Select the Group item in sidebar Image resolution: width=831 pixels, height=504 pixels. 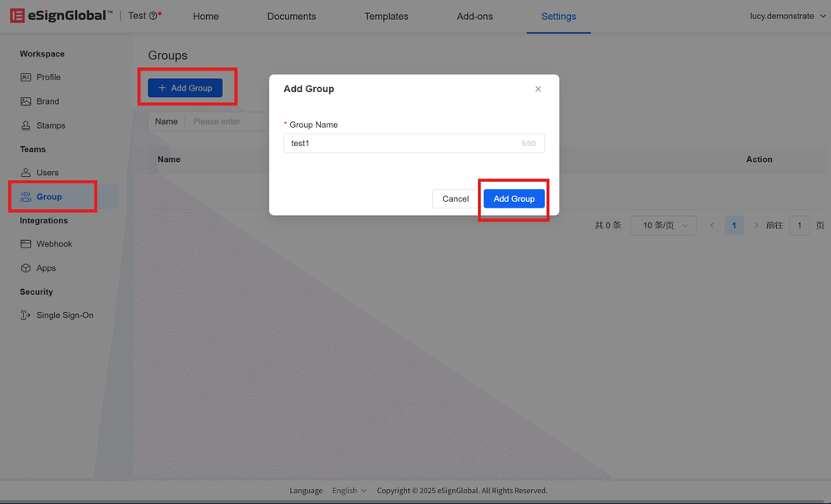click(x=49, y=197)
